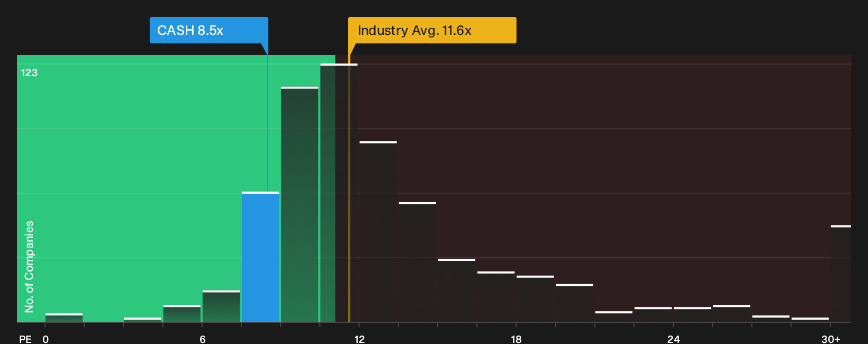
Task: Click the '6' x-axis tick label
Action: [203, 339]
